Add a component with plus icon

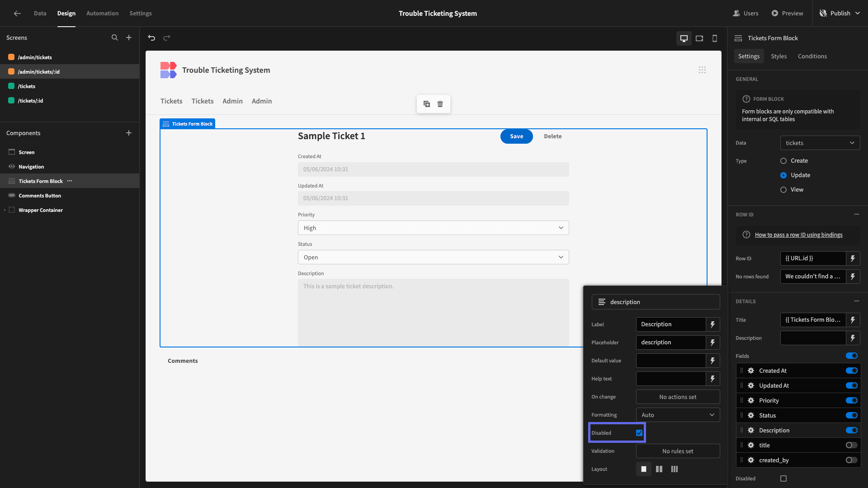coord(129,133)
